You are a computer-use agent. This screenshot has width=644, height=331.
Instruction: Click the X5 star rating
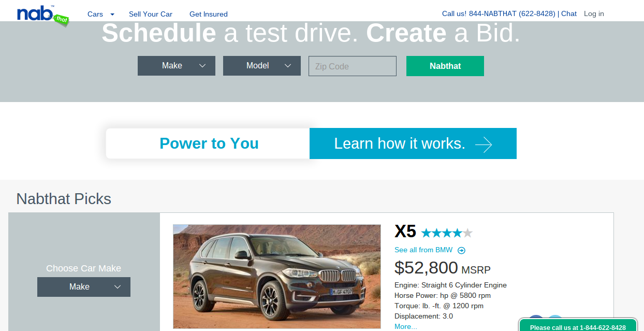click(x=447, y=233)
